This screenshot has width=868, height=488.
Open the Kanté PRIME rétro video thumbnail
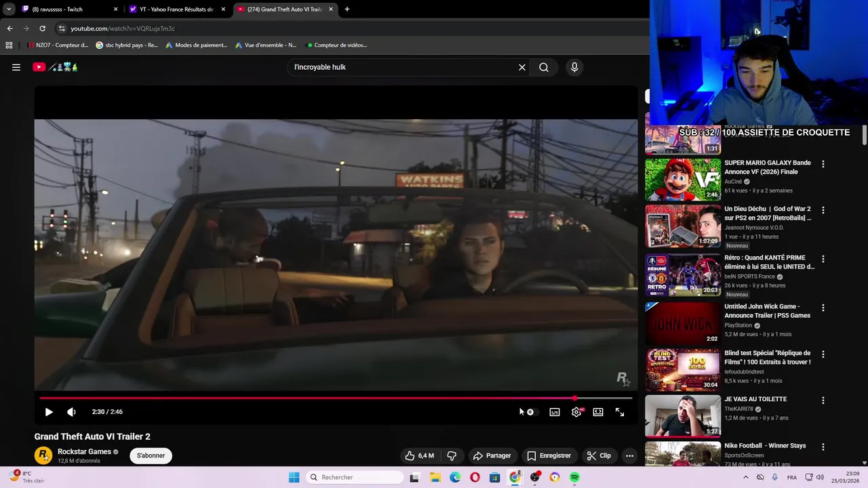683,274
